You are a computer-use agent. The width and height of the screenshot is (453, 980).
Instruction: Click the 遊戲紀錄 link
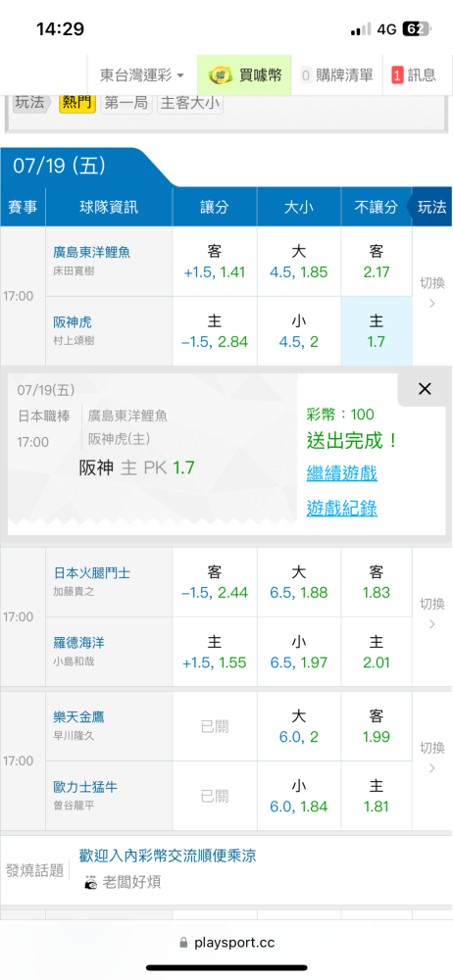point(341,508)
